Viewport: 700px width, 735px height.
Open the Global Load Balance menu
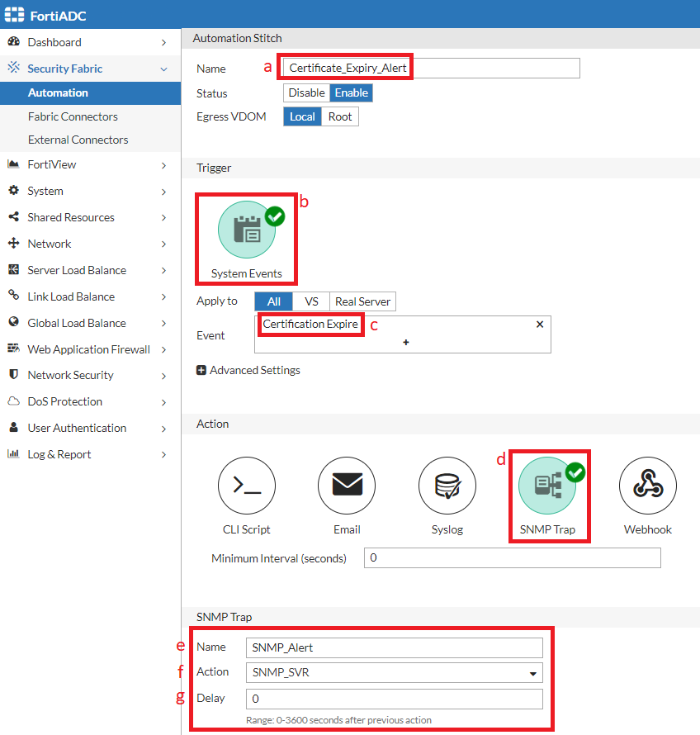91,323
